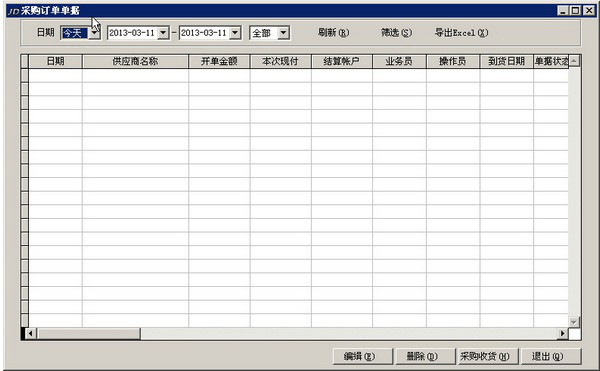Click 导出Excel(X) export button
The height and width of the screenshot is (371, 600).
pyautogui.click(x=461, y=33)
